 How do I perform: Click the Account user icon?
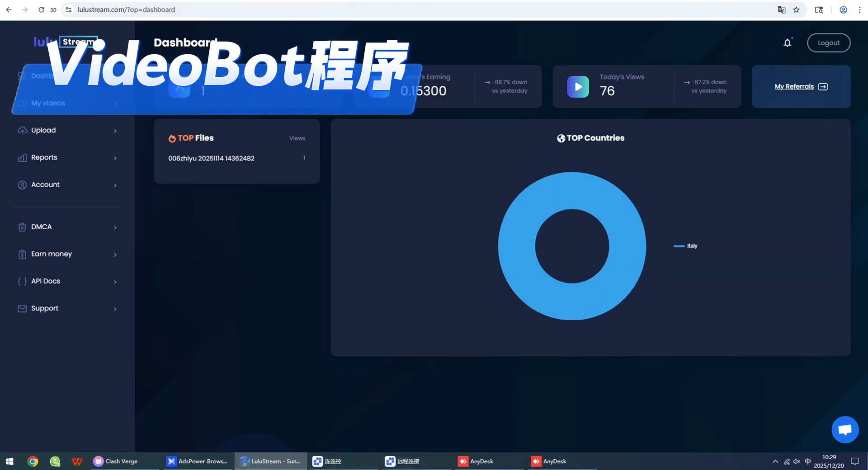[x=22, y=185]
